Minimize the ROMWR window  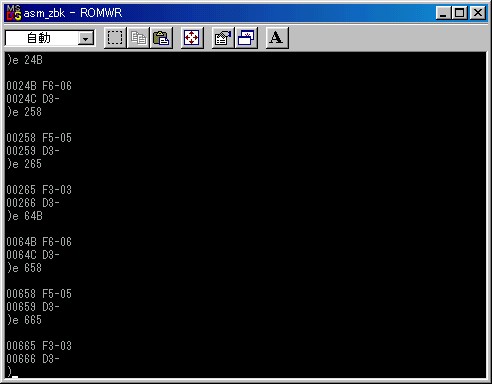pos(443,13)
